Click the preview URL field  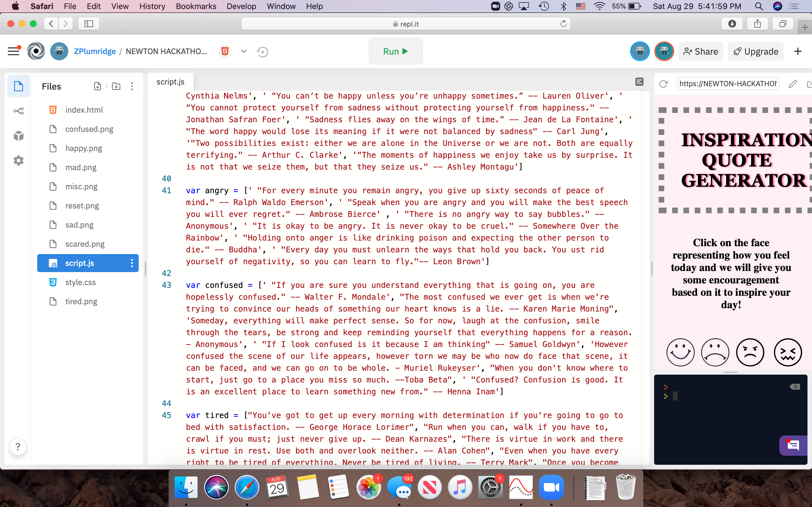point(727,84)
